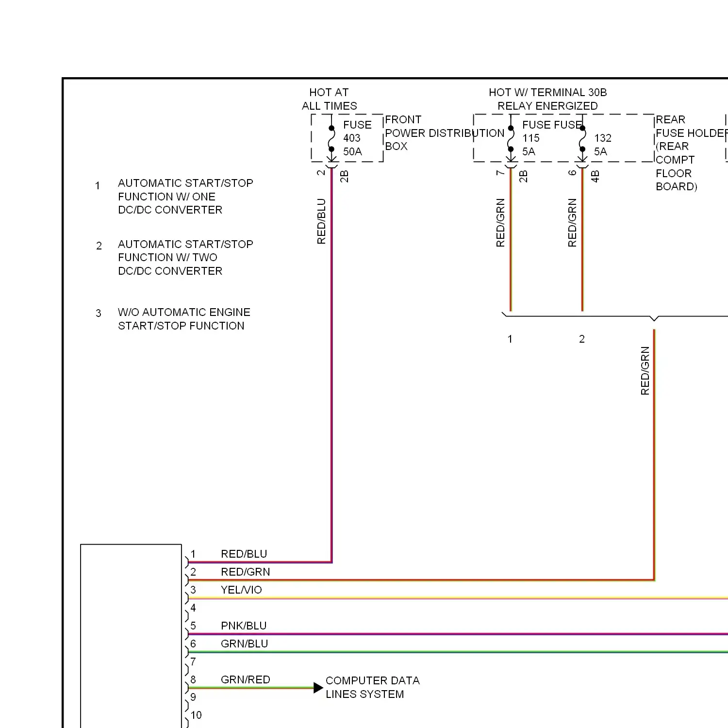Click connector pin number 9
Viewport: 728px width, 728px height.
click(x=193, y=697)
